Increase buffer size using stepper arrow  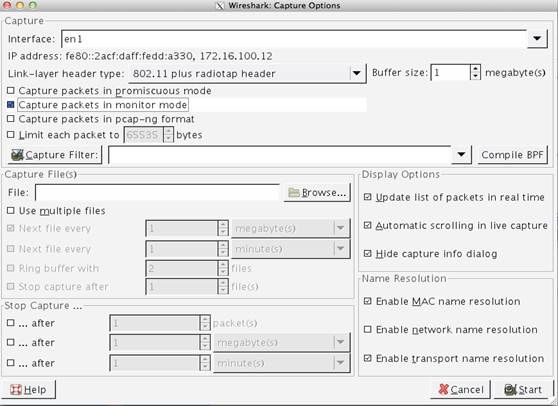[475, 68]
